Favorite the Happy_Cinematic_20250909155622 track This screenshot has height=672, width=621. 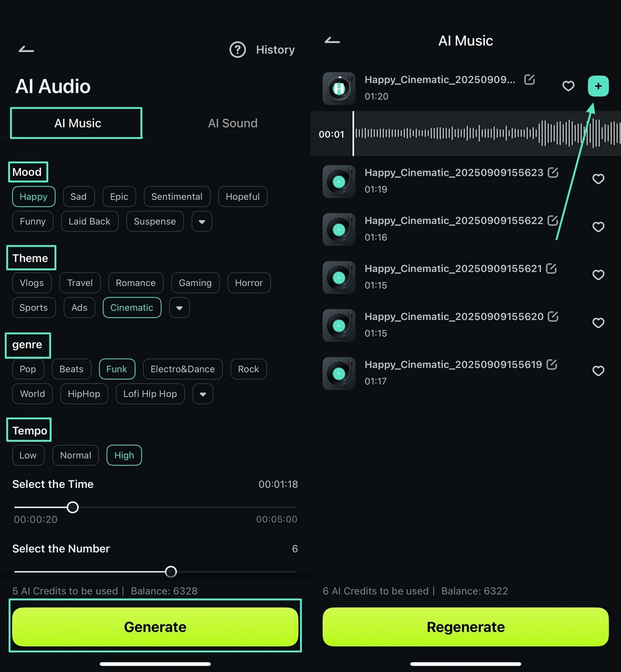point(598,227)
